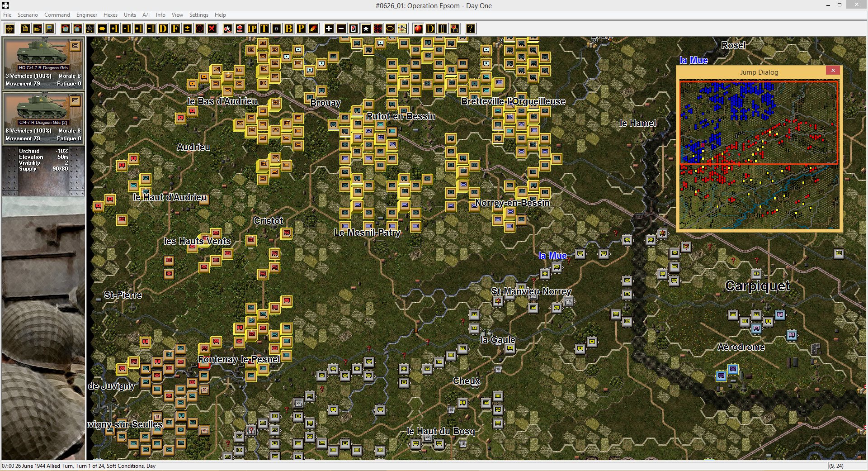Click the white minus zoom-out icon

(x=341, y=29)
